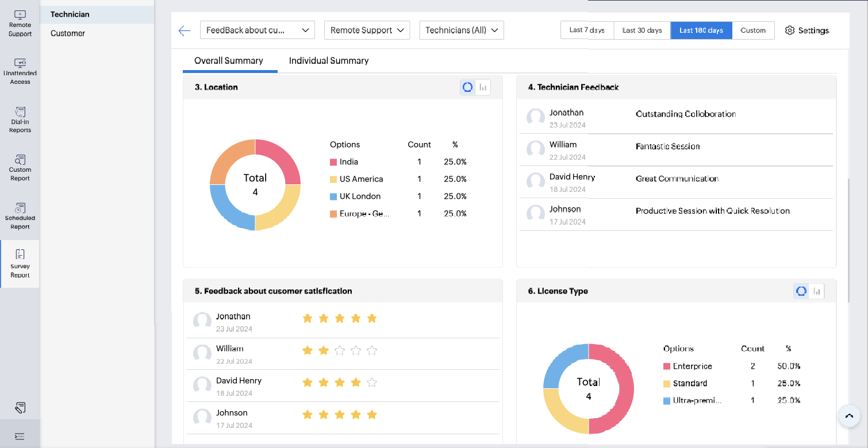Open Settings with the gear icon
This screenshot has width=868, height=448.
tap(806, 30)
